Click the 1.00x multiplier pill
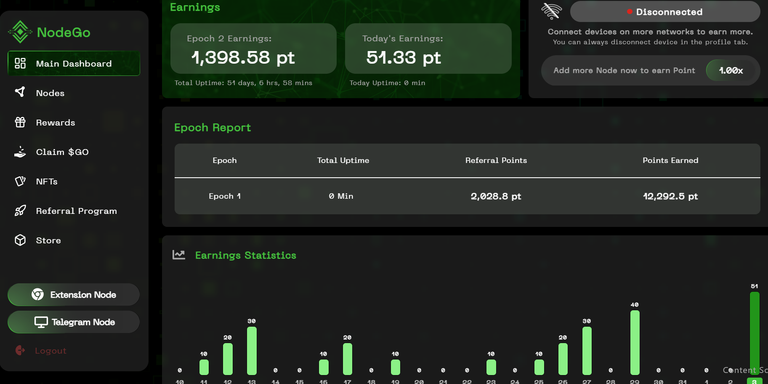This screenshot has width=768, height=384. (x=731, y=71)
